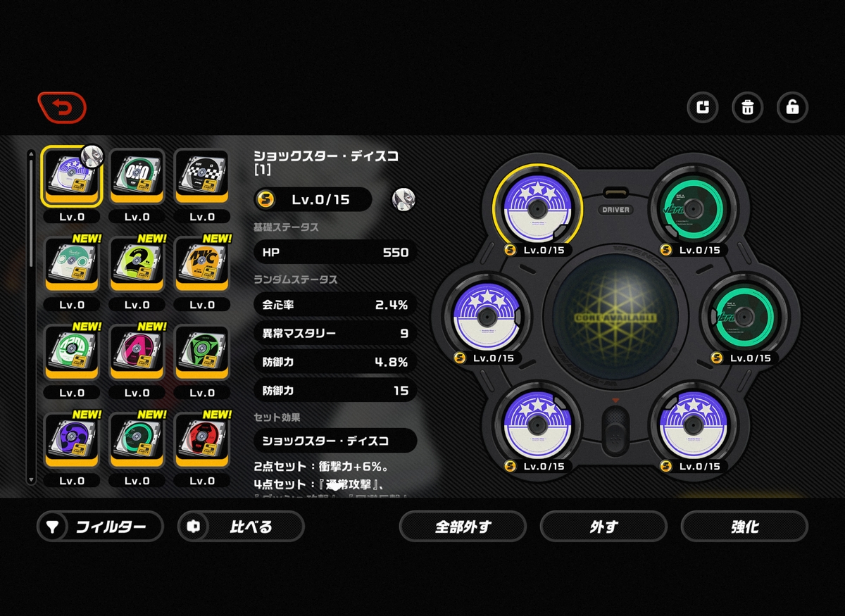Select the green disc in the middle-right driver slot
Viewport: 845px width, 616px height.
[x=744, y=315]
